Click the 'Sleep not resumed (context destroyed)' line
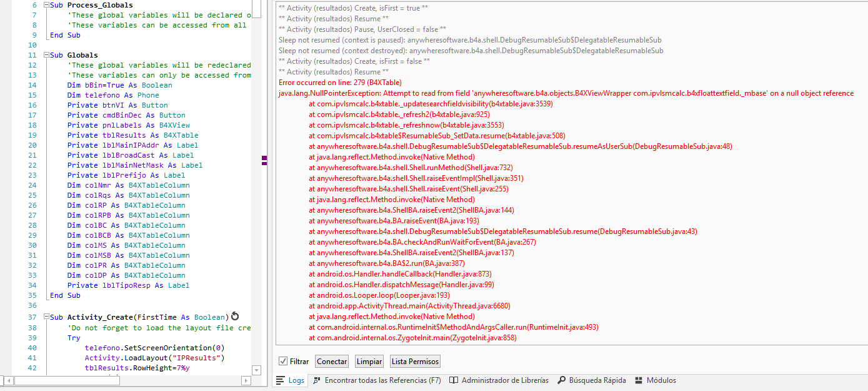 [471, 51]
